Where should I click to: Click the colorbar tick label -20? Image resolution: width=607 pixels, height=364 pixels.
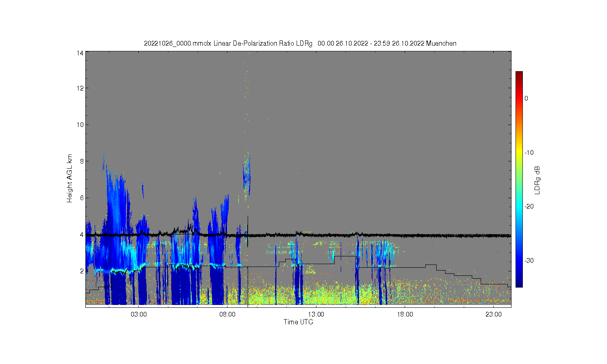coord(529,206)
